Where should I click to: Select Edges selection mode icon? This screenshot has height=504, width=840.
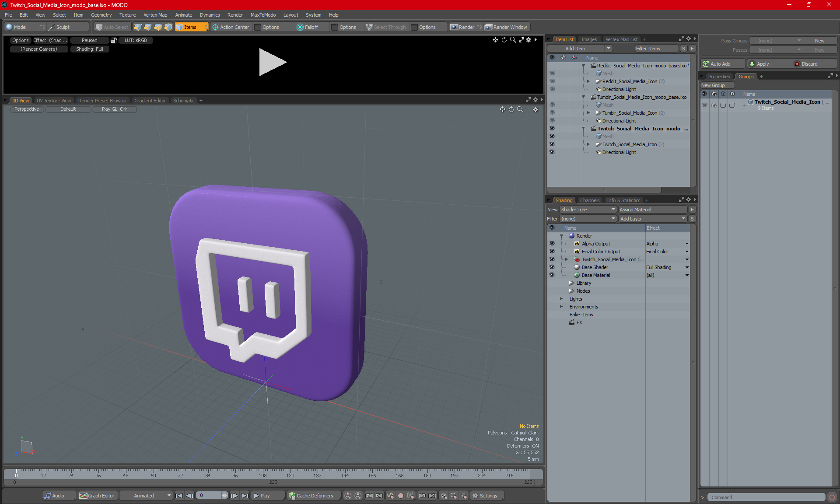click(148, 27)
